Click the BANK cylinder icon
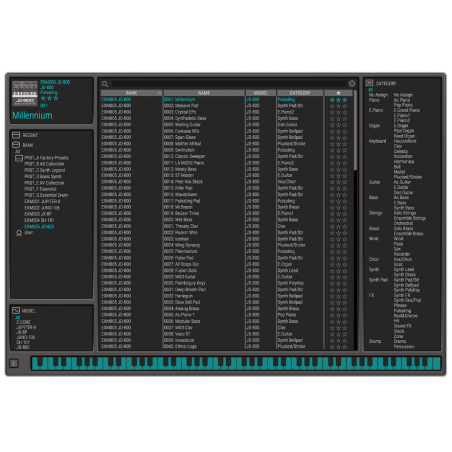 coord(16,145)
